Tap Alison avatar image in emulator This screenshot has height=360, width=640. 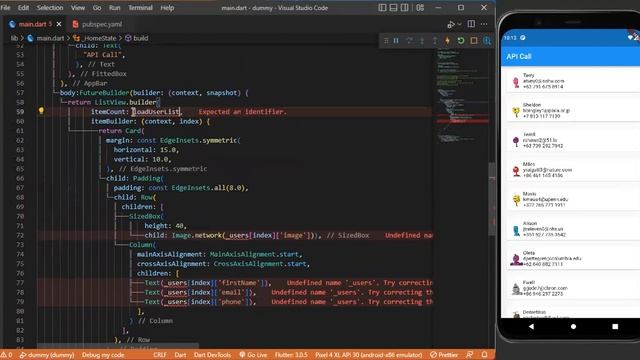pos(516,231)
